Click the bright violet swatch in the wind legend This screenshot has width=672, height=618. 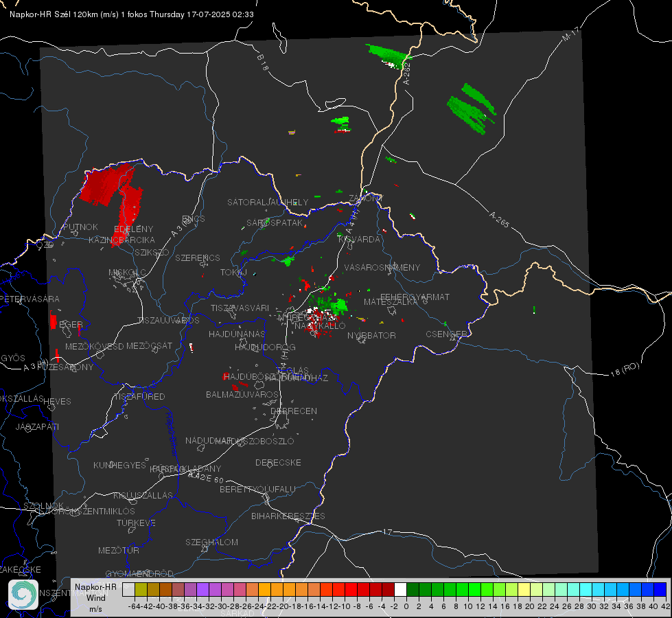[202, 589]
